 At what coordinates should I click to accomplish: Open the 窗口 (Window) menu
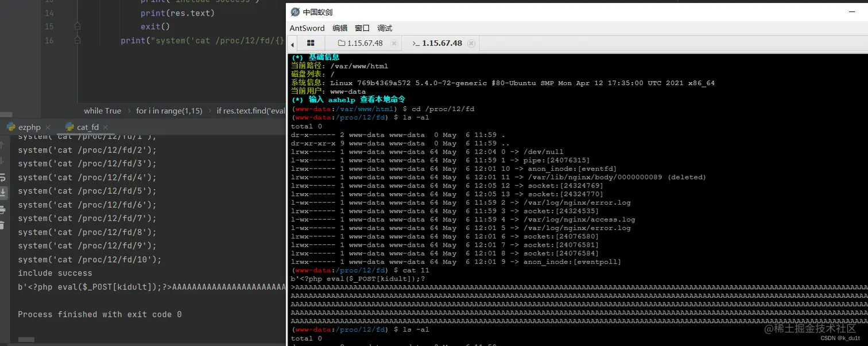click(362, 28)
